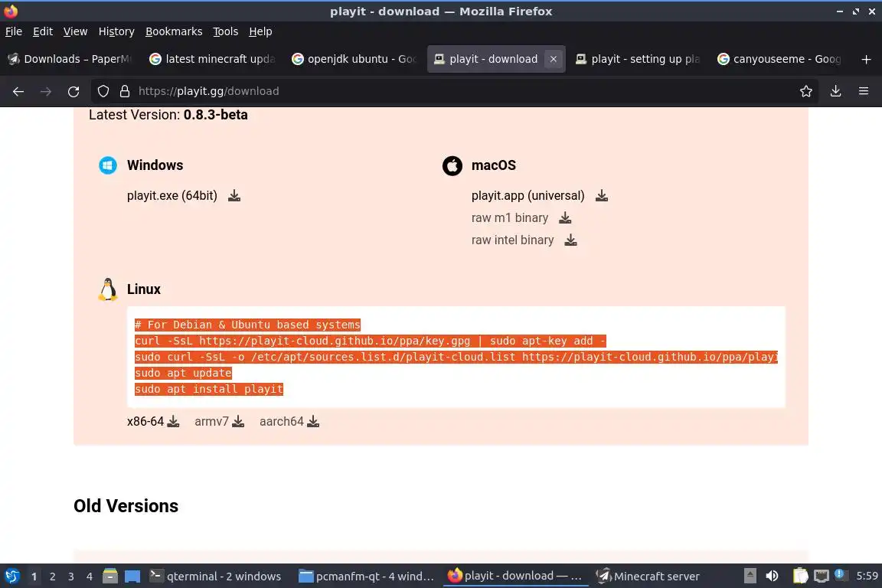The width and height of the screenshot is (882, 588).
Task: Open qterminal - 2 windows taskbar entry
Action: 215,577
